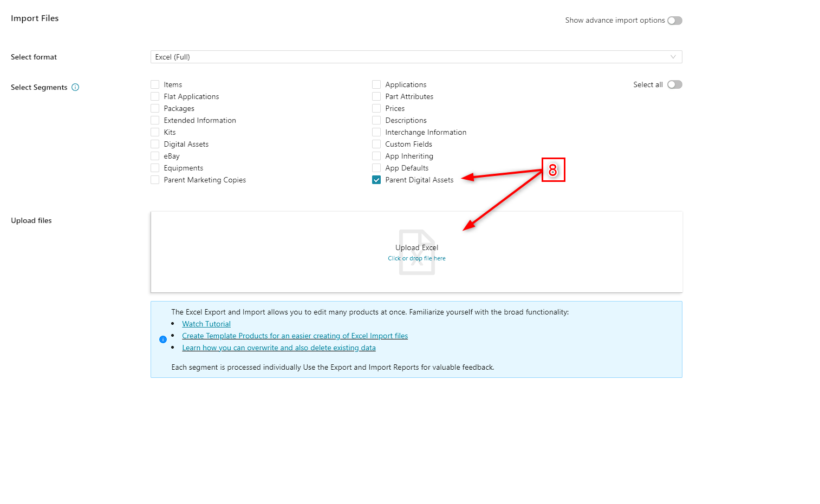Tick the Digital Assets checkbox
The width and height of the screenshot is (820, 504).
pos(155,144)
